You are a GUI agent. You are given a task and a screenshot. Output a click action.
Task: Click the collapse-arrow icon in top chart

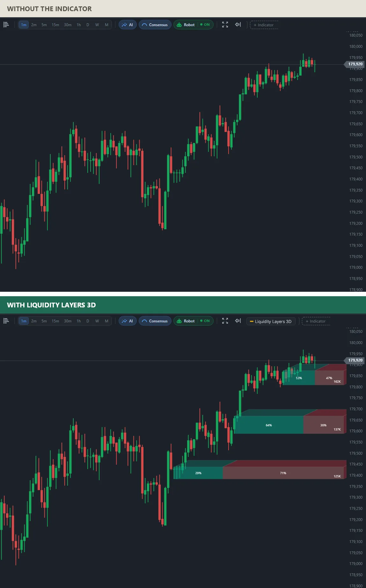click(x=238, y=25)
